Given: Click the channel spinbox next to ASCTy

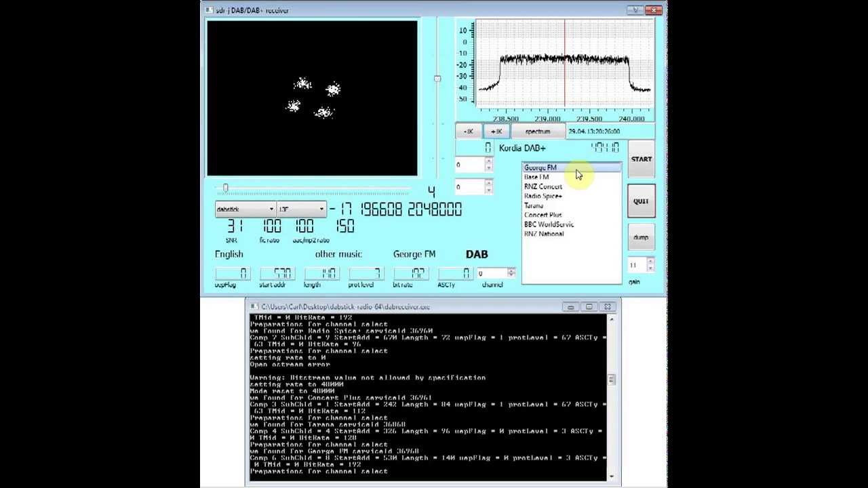Looking at the screenshot, I should pyautogui.click(x=496, y=273).
